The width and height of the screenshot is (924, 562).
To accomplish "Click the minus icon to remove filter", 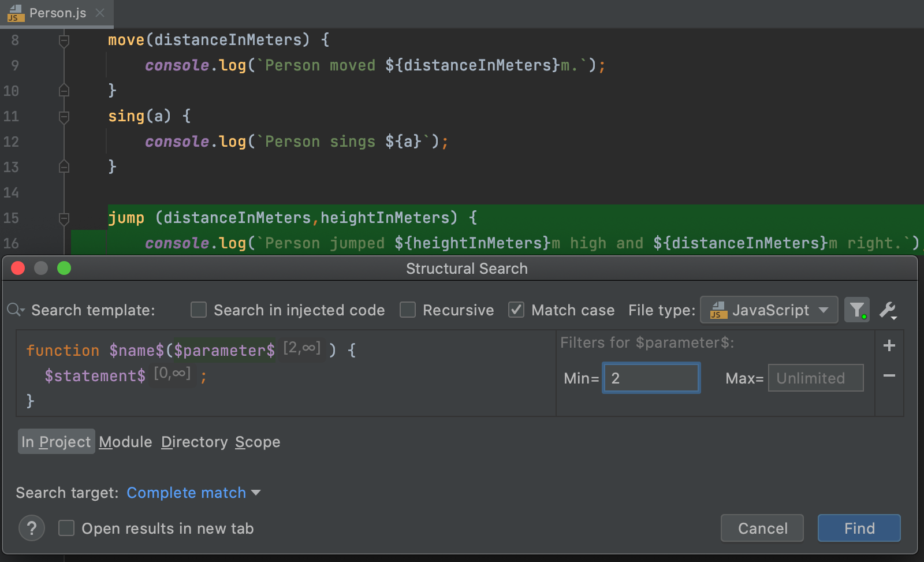I will [x=889, y=375].
